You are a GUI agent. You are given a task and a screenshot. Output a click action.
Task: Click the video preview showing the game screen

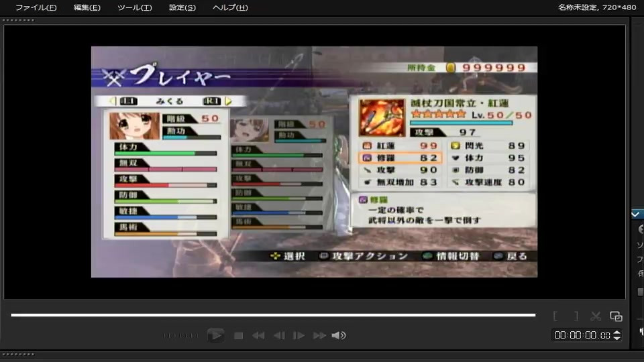pyautogui.click(x=314, y=162)
